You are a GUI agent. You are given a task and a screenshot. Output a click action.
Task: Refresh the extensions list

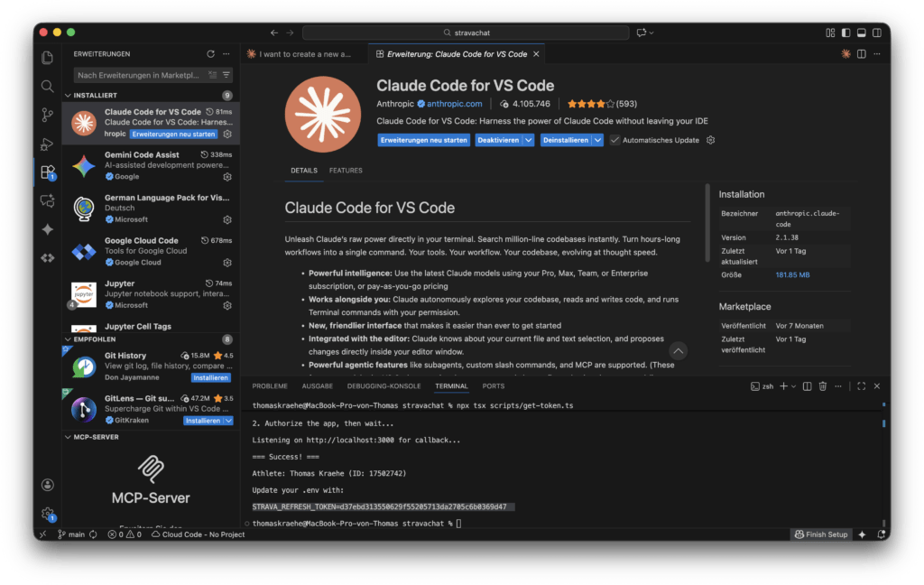coord(210,53)
